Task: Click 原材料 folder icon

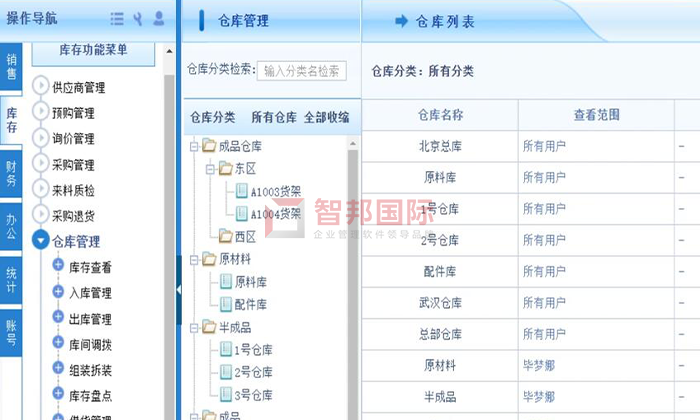Action: pyautogui.click(x=209, y=258)
